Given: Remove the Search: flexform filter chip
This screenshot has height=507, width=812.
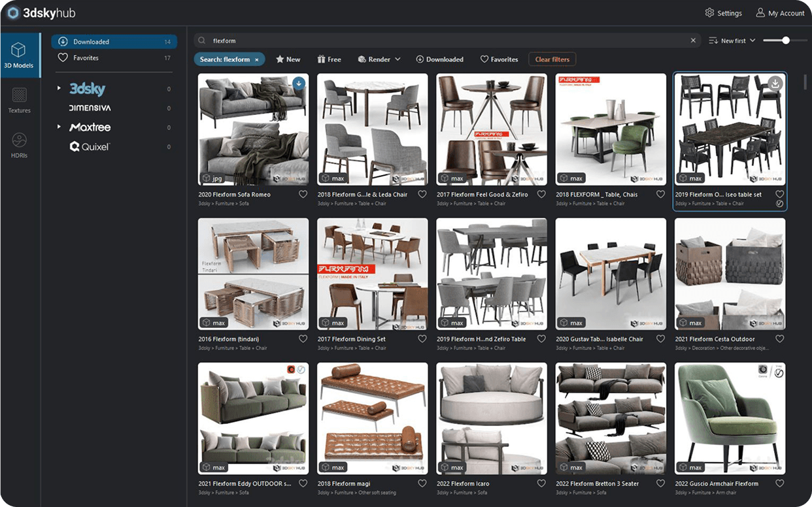Looking at the screenshot, I should 257,59.
